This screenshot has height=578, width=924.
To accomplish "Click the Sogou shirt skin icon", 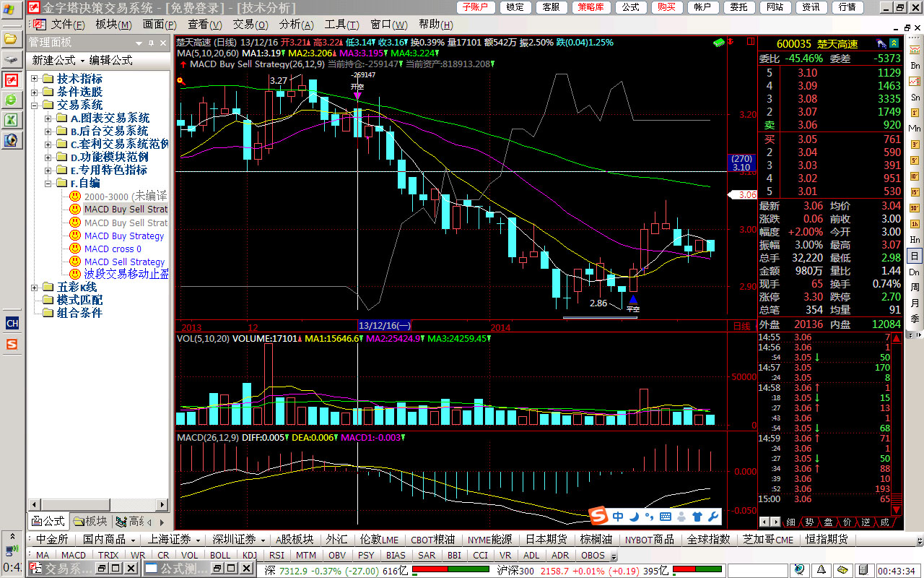I will tap(697, 517).
